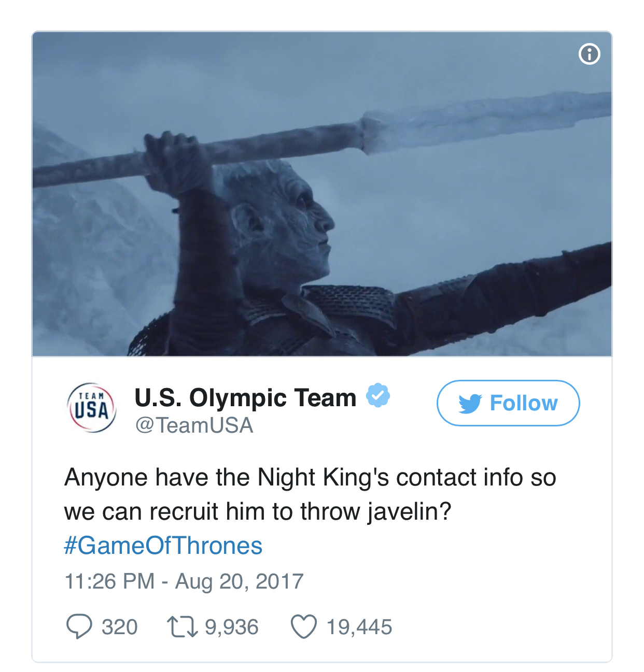Open the U.S. Olympic Team display name
Screen dimensions: 644x672
(x=245, y=398)
